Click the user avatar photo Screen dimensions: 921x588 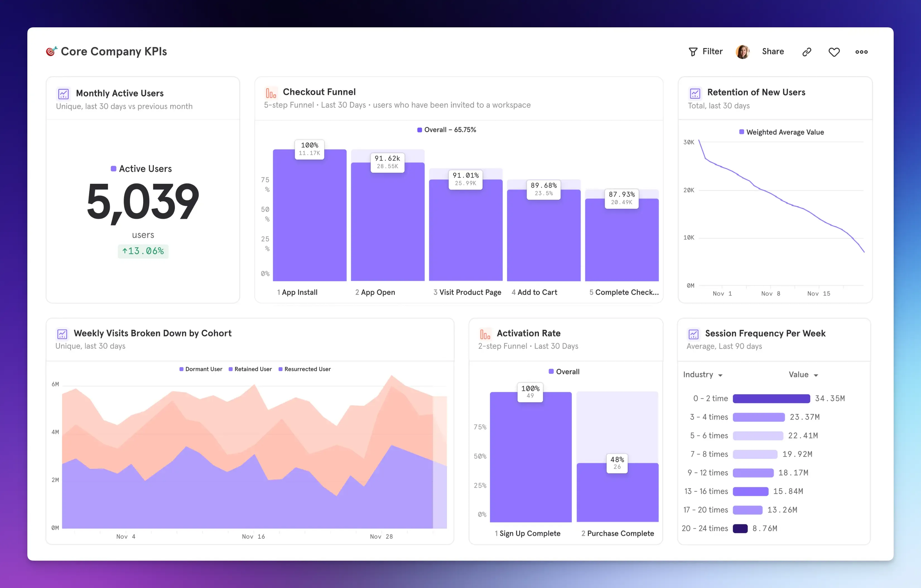tap(742, 52)
